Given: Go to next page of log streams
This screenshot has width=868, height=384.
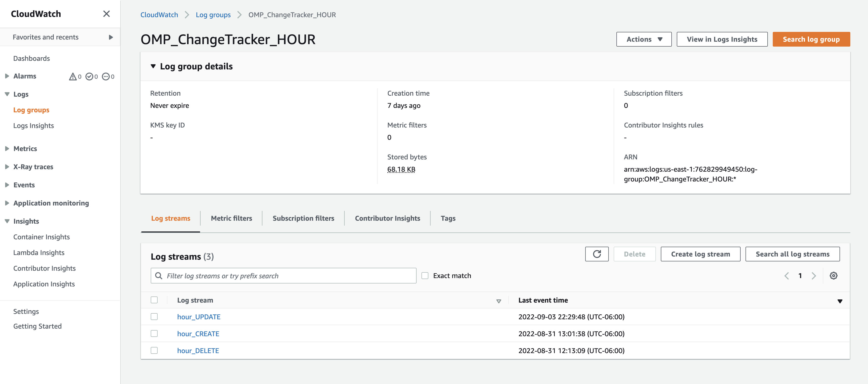Looking at the screenshot, I should tap(814, 276).
